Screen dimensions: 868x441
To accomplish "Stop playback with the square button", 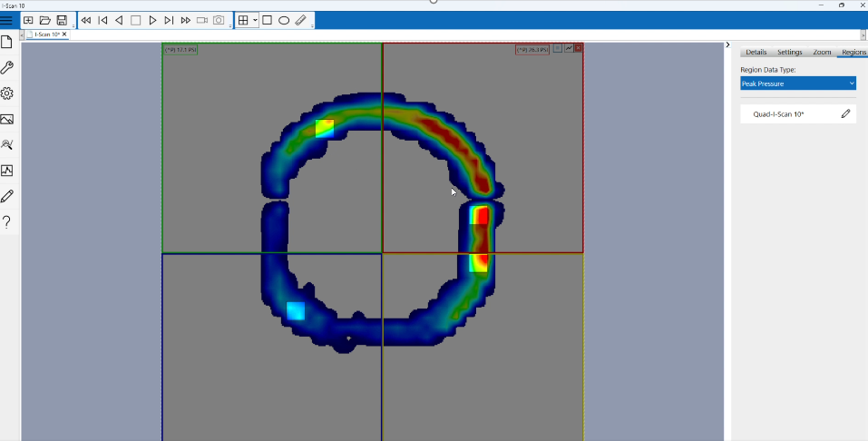I will 136,21.
